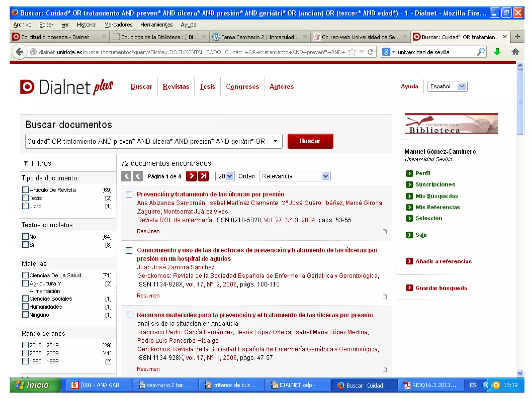Click the green downloads arrow icon
The image size is (532, 399).
click(x=497, y=52)
